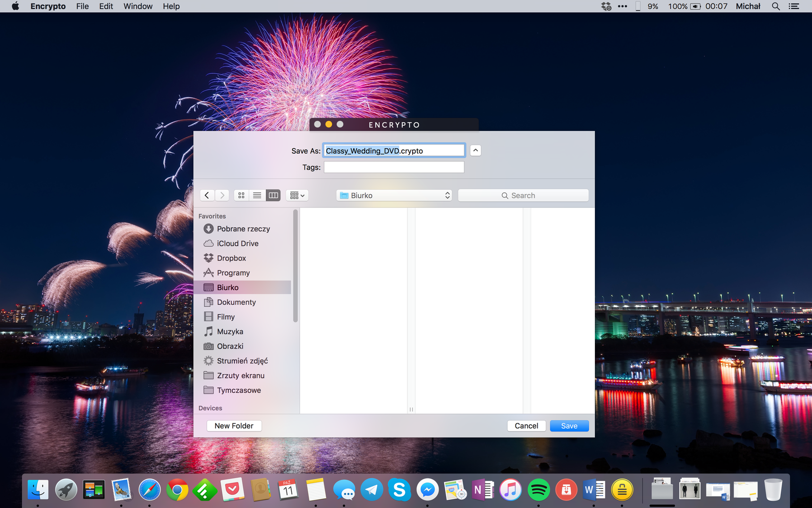Click the Save As filename field
The height and width of the screenshot is (508, 812).
[394, 151]
